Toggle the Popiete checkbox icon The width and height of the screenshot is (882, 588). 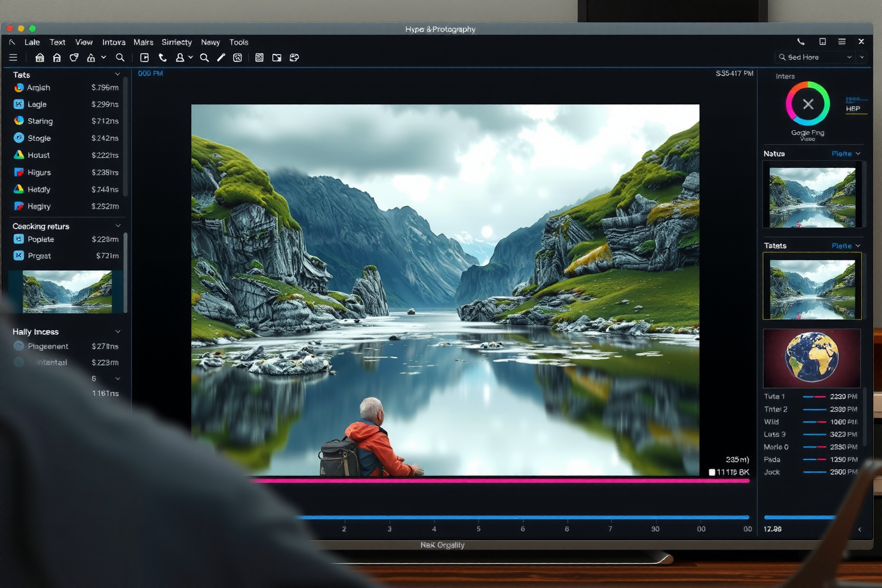pyautogui.click(x=19, y=239)
